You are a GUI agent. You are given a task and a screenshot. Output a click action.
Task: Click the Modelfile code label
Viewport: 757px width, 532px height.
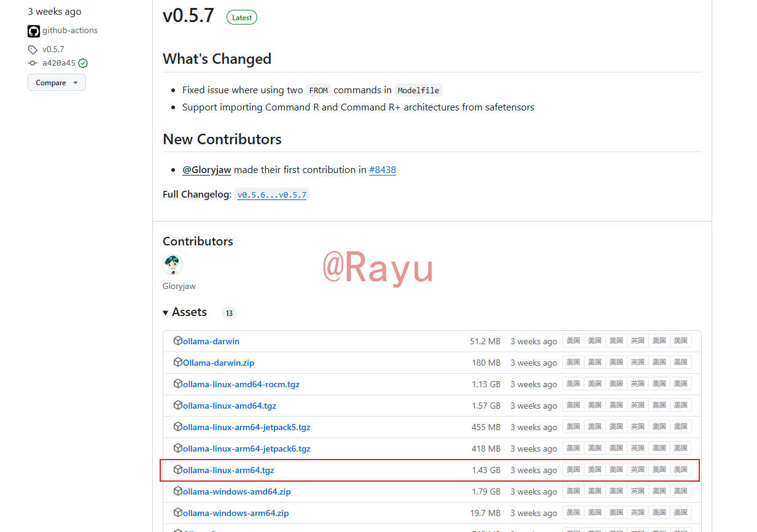point(418,90)
